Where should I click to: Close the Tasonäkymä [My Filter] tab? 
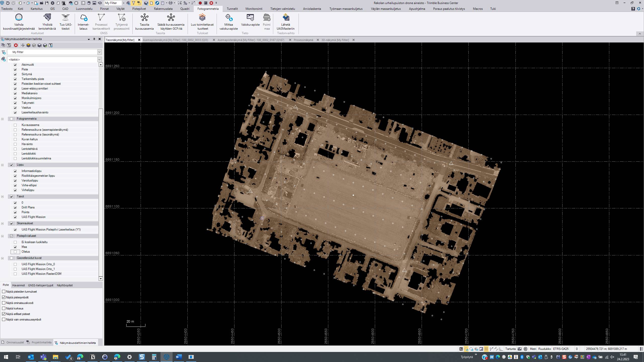click(139, 40)
